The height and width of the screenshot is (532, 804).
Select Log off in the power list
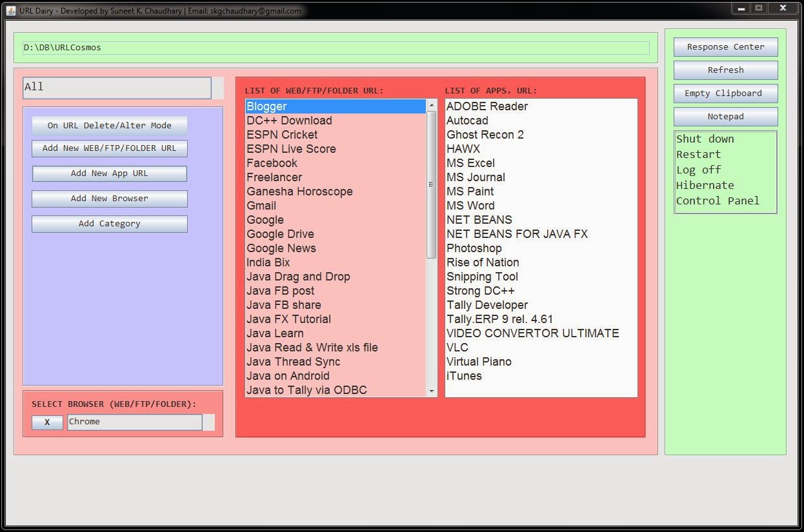tap(725, 170)
